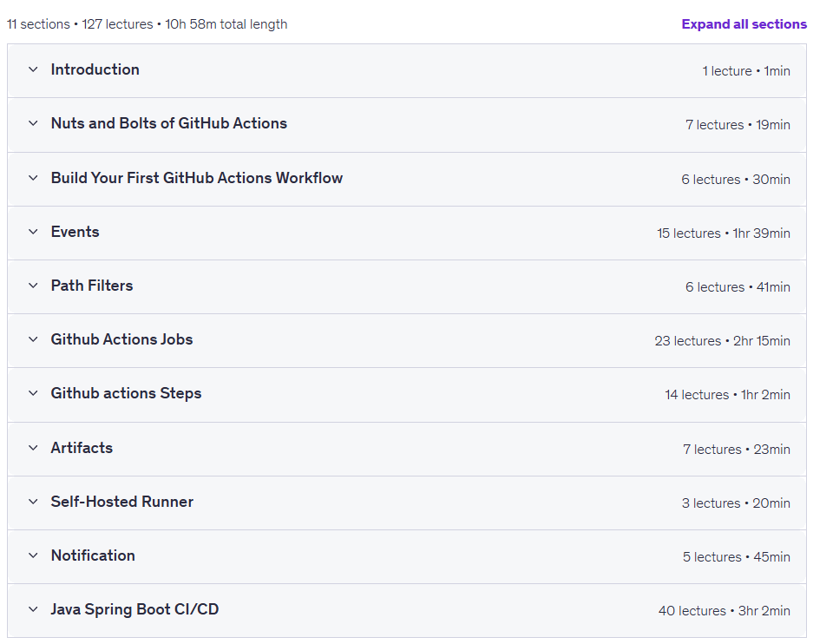Click chevron beside Build Your First GitHub Actions Workflow
This screenshot has width=813, height=644.
click(33, 178)
